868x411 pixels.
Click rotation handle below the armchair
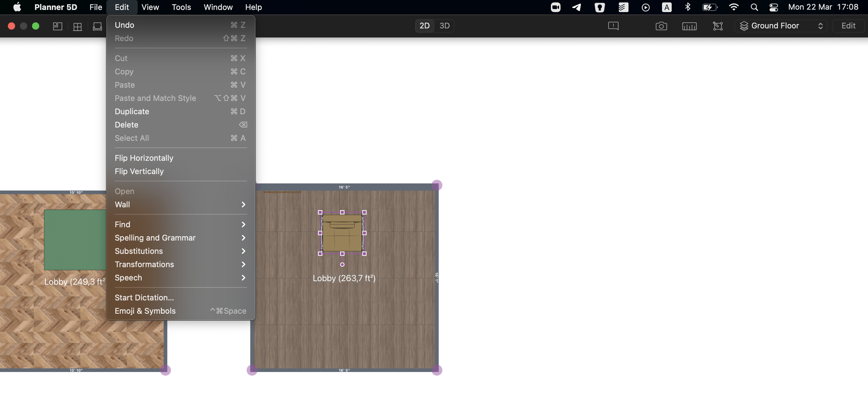342,265
